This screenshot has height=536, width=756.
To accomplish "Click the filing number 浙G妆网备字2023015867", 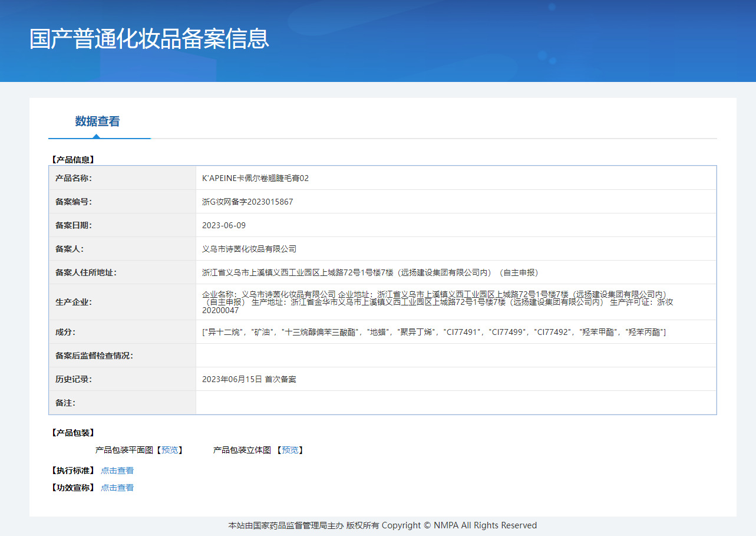I will [x=247, y=202].
